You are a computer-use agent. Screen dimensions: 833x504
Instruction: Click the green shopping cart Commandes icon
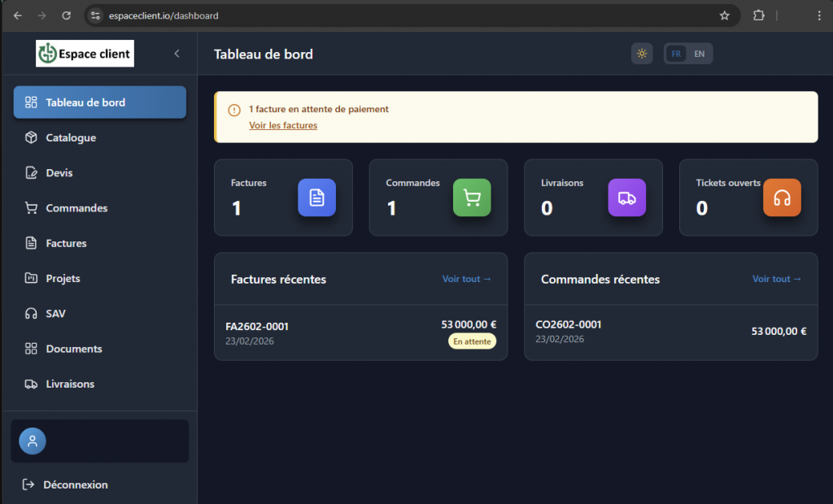(472, 198)
